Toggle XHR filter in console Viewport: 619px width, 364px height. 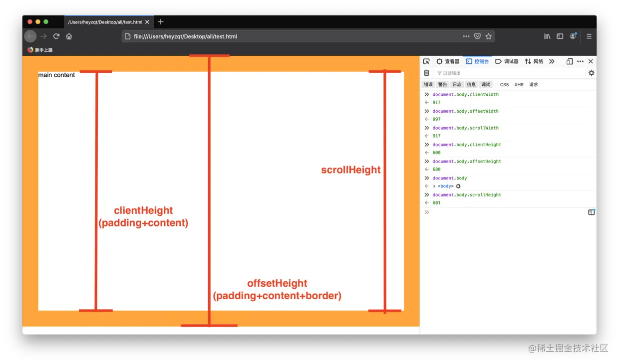pos(519,85)
